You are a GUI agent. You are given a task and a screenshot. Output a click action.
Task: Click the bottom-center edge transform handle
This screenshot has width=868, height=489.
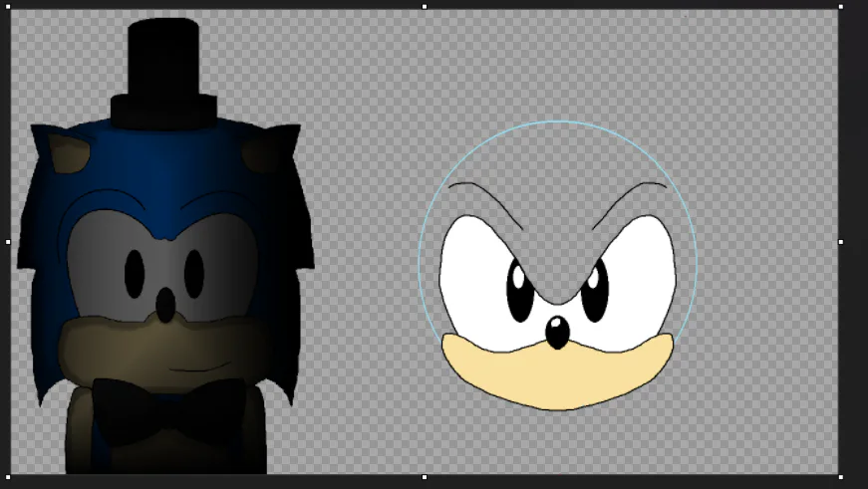(425, 477)
